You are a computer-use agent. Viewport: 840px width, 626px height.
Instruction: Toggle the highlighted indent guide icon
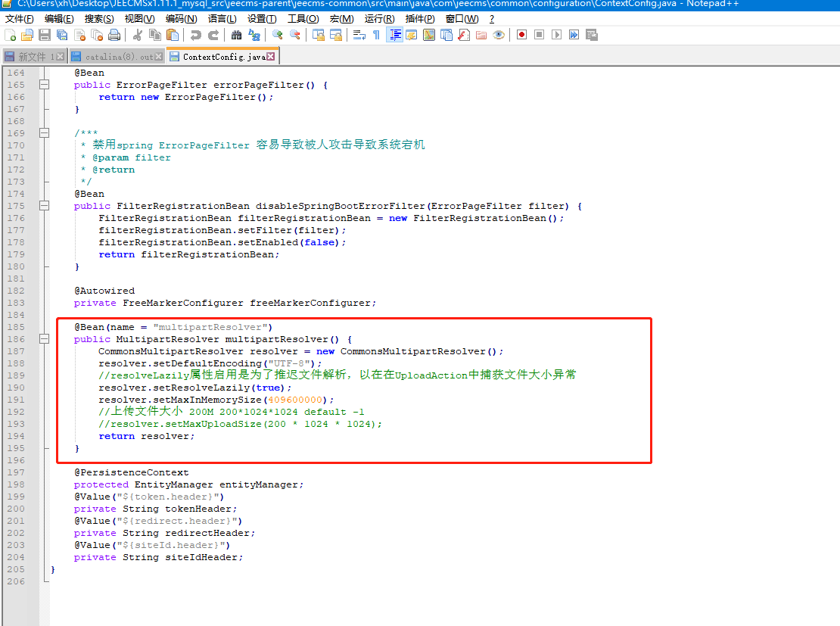[395, 36]
